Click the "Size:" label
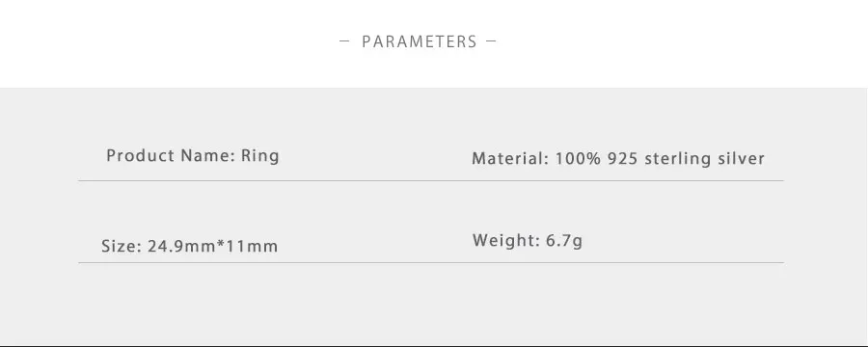The height and width of the screenshot is (347, 868). click(x=122, y=246)
